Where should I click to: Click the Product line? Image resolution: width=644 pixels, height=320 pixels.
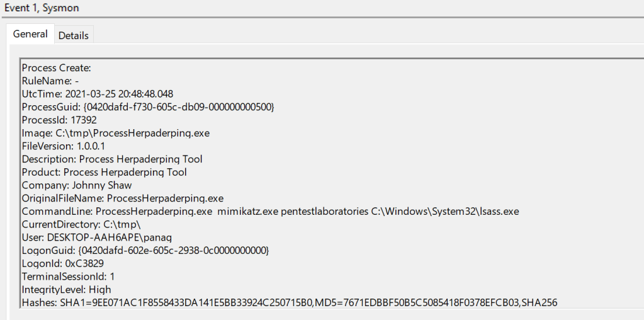point(104,172)
